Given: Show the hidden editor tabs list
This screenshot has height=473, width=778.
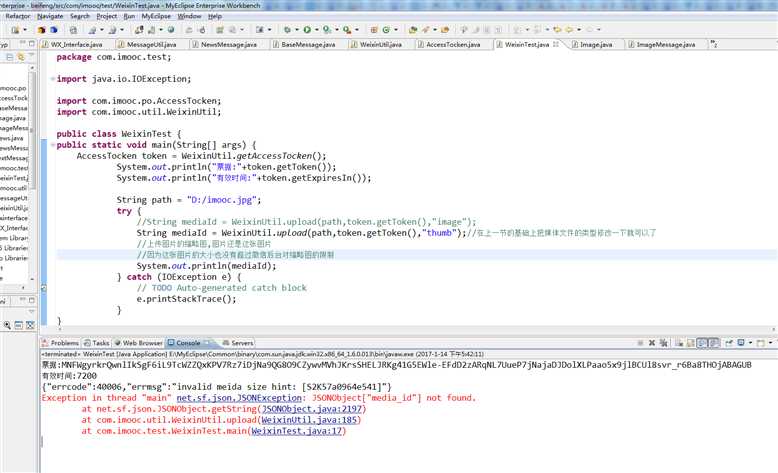Looking at the screenshot, I should pyautogui.click(x=713, y=44).
